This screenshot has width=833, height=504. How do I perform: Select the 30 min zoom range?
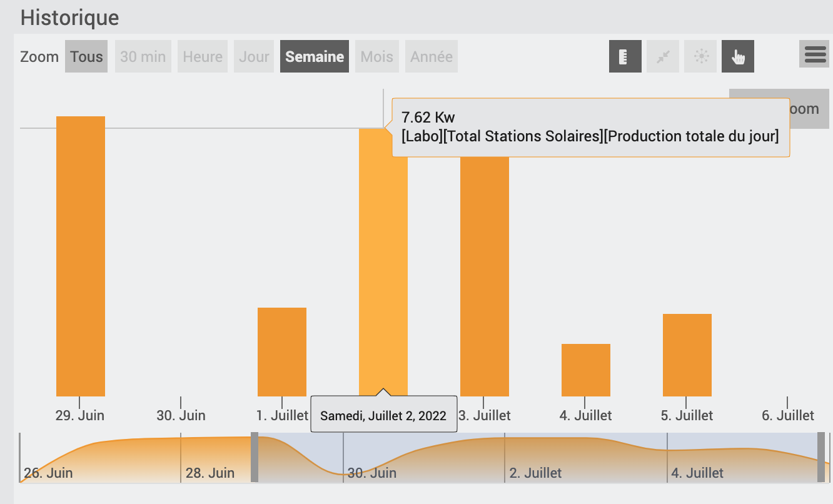coord(143,56)
